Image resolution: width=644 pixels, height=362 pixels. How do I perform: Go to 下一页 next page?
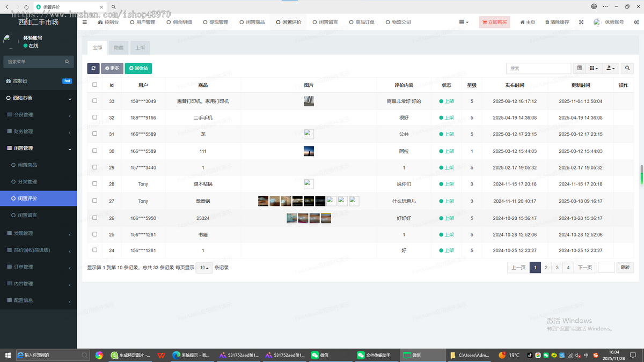(x=585, y=268)
